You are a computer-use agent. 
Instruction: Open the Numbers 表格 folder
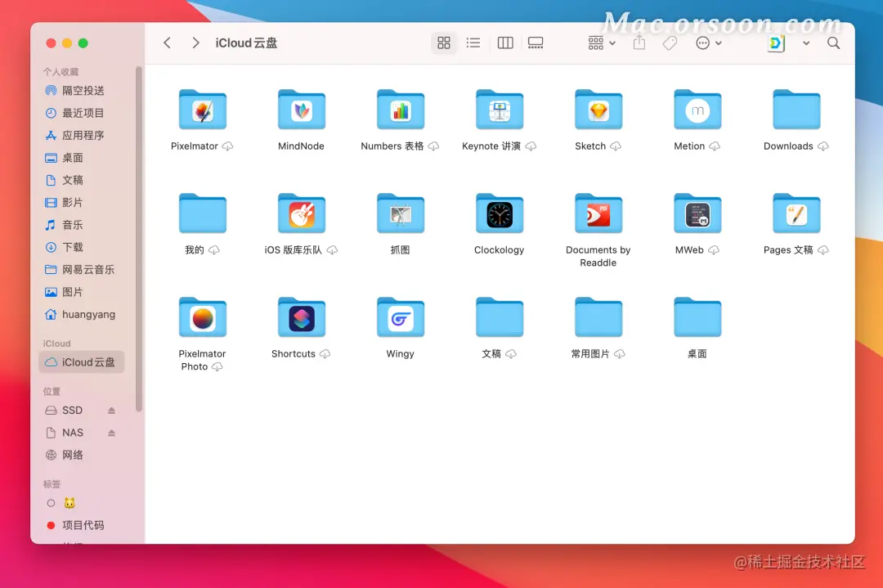tap(401, 110)
